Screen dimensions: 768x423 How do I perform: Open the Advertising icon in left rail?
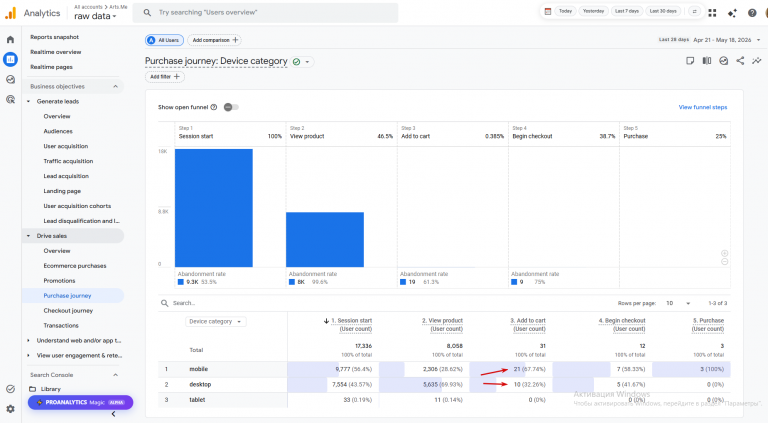coord(10,99)
